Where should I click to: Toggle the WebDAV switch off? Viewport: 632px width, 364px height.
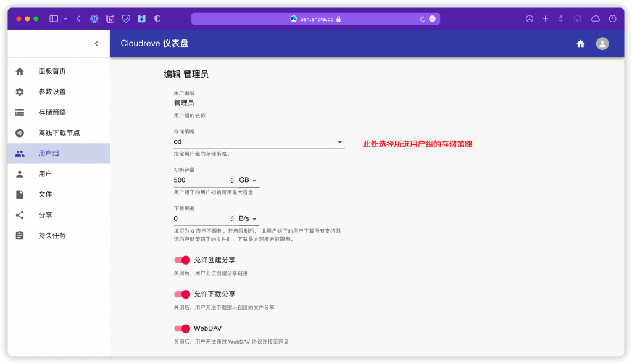[182, 328]
